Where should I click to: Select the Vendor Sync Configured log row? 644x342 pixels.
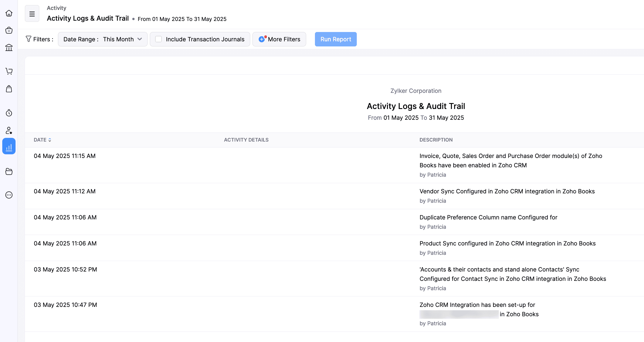click(x=507, y=191)
